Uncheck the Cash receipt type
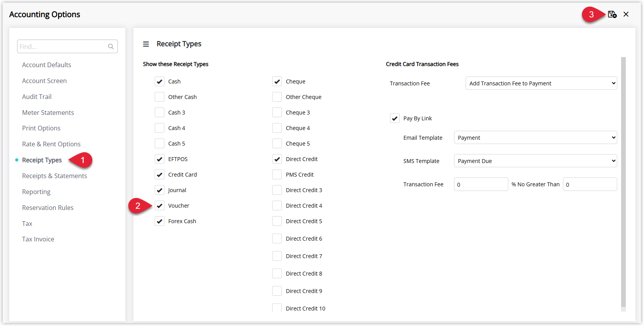 [159, 81]
